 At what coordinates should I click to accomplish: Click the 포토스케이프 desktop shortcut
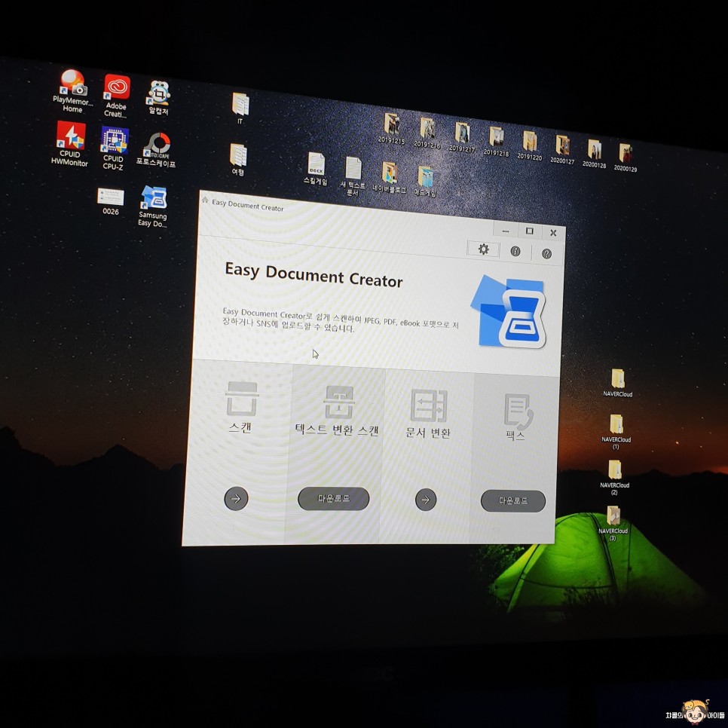coord(156,144)
